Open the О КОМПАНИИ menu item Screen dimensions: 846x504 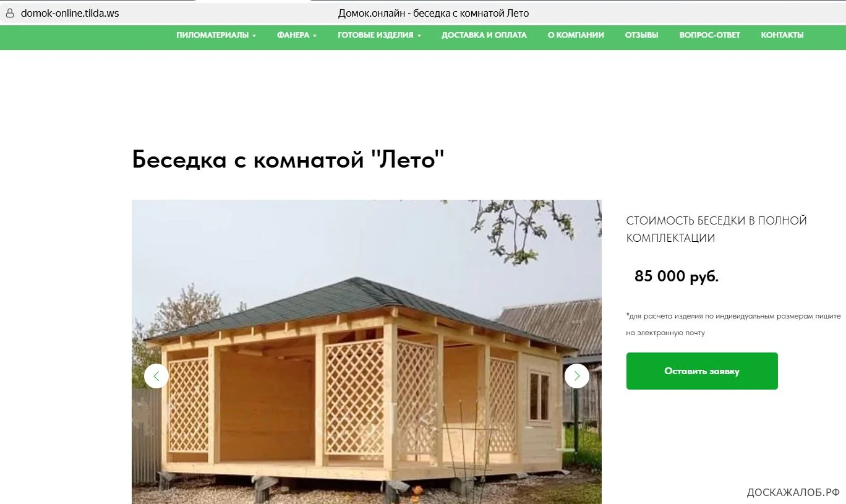point(576,35)
